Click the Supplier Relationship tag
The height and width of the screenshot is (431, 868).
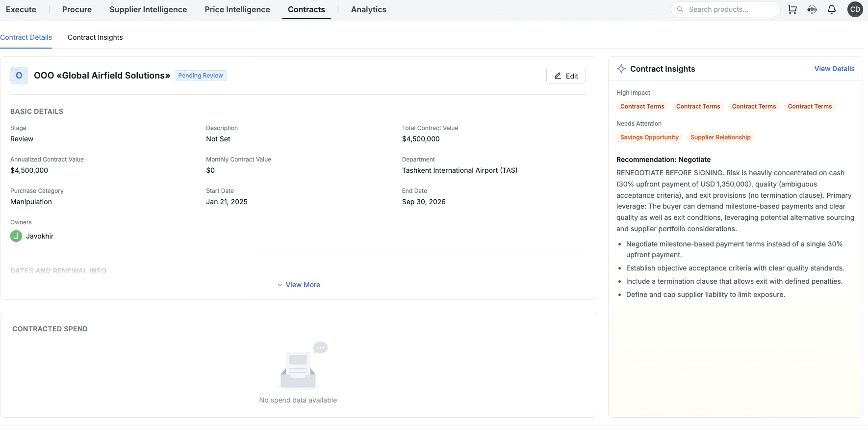(x=720, y=137)
